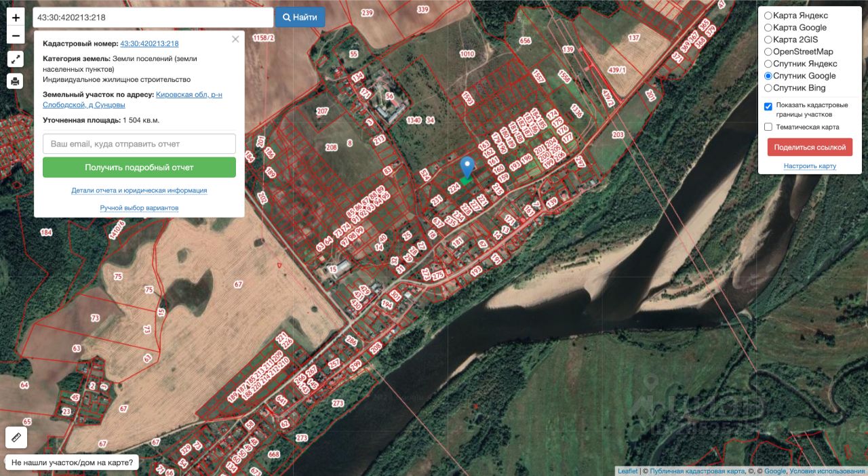This screenshot has height=476, width=868.
Task: Expand Ручной выбор вариантов option
Action: point(139,207)
